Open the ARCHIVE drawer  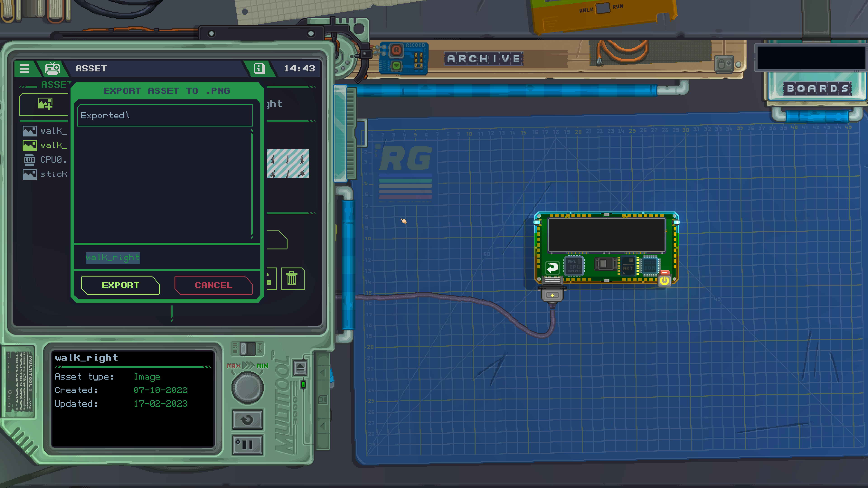[x=484, y=59]
